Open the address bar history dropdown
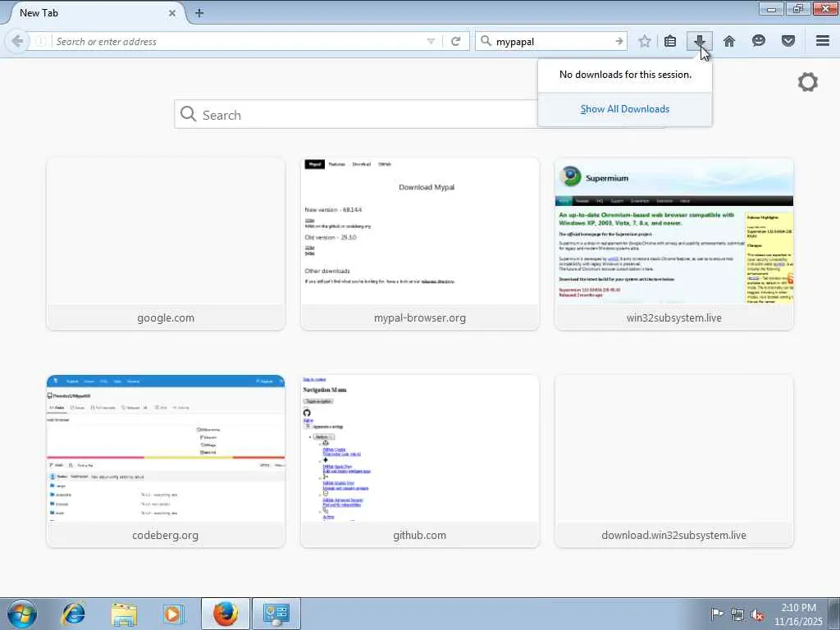This screenshot has height=630, width=840. pos(430,41)
